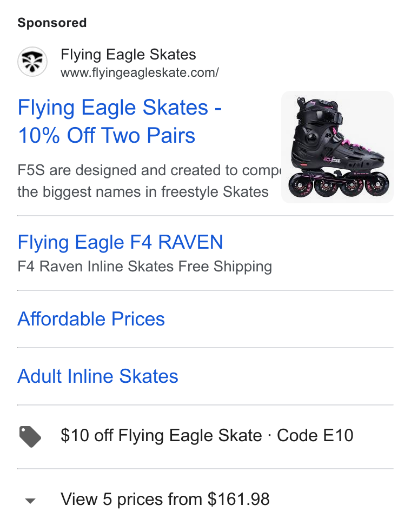Image resolution: width=411 pixels, height=532 pixels.
Task: Click the skate wheels in product photo
Action: point(339,185)
